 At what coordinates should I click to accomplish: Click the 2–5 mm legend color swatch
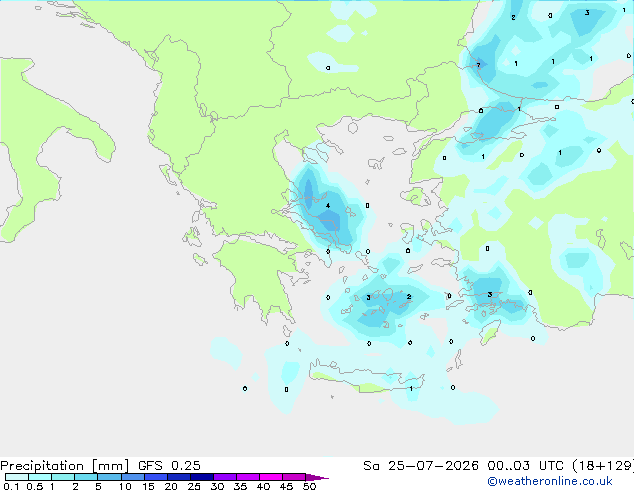tap(86, 477)
